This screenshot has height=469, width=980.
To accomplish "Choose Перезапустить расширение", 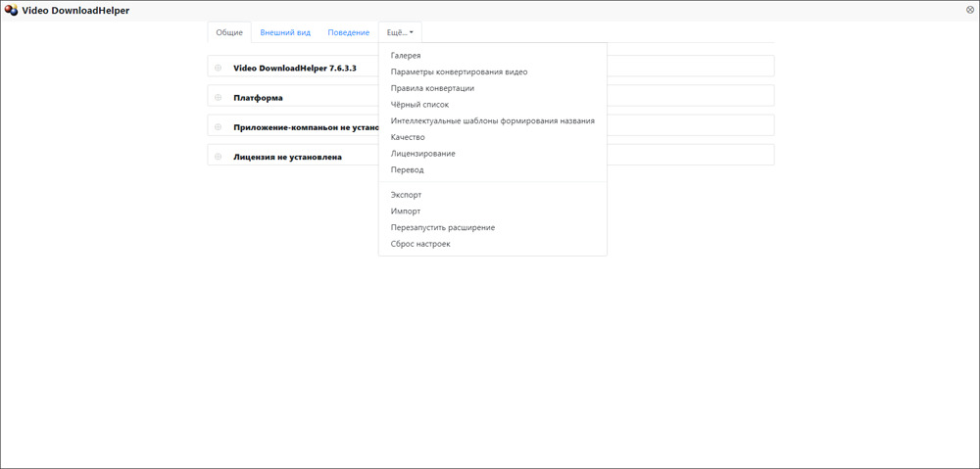I will click(493, 227).
